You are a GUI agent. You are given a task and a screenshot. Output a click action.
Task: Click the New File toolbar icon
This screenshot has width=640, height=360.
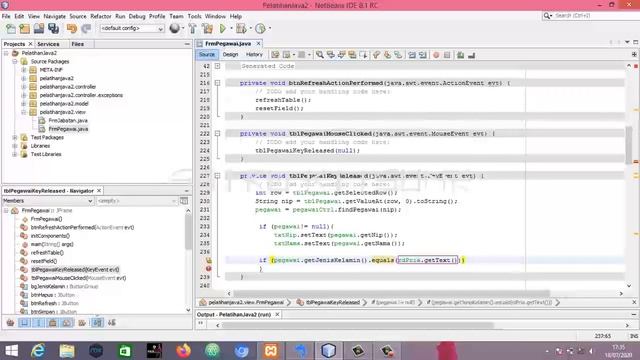point(11,29)
